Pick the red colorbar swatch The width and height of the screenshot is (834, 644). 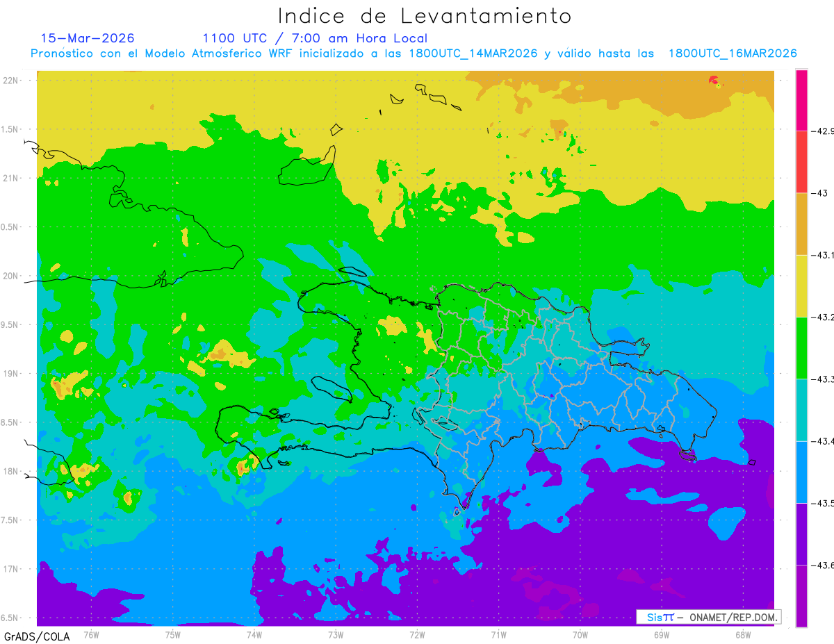[801, 162]
